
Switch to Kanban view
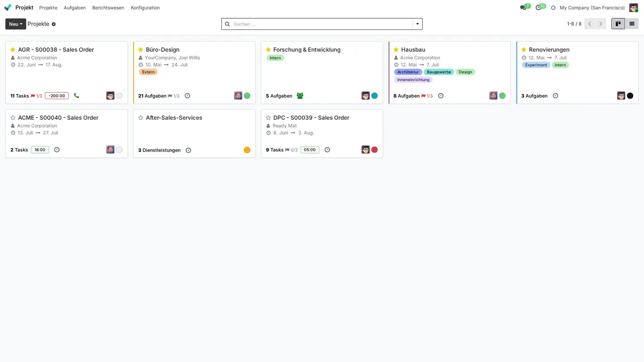point(618,24)
